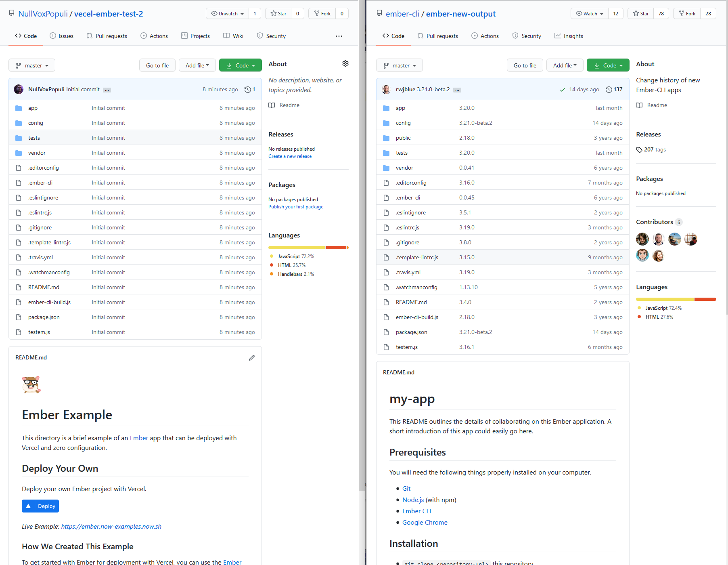The height and width of the screenshot is (565, 728).
Task: Click the NullVoxPopuli avatar in the commit bar
Action: pyautogui.click(x=19, y=89)
